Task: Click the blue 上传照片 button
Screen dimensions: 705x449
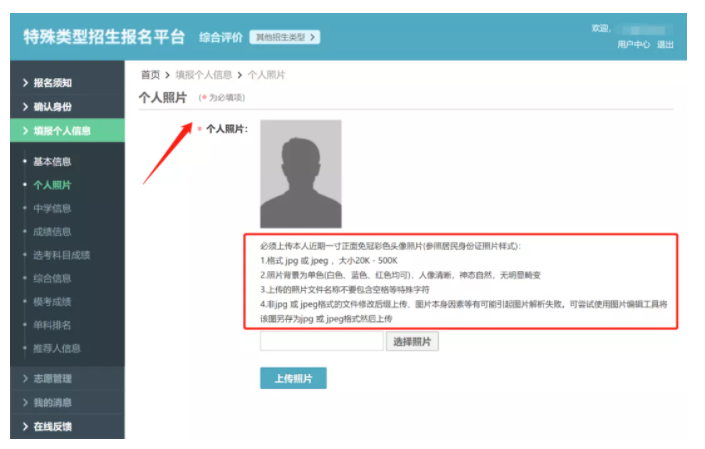Action: 293,379
